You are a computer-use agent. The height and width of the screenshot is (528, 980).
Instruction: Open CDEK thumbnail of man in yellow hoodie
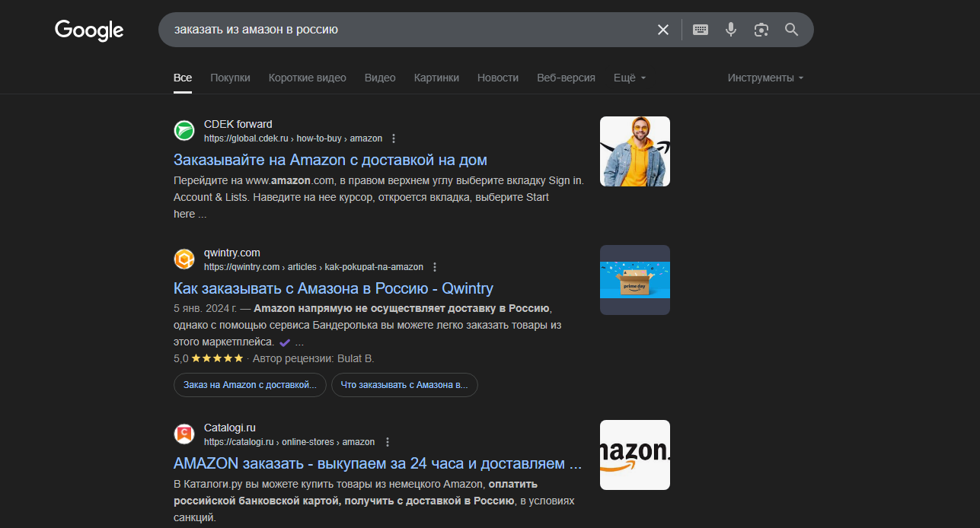click(x=635, y=151)
